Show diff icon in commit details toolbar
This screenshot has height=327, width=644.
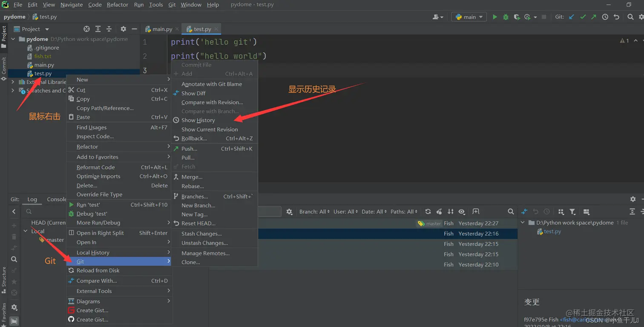click(x=524, y=212)
